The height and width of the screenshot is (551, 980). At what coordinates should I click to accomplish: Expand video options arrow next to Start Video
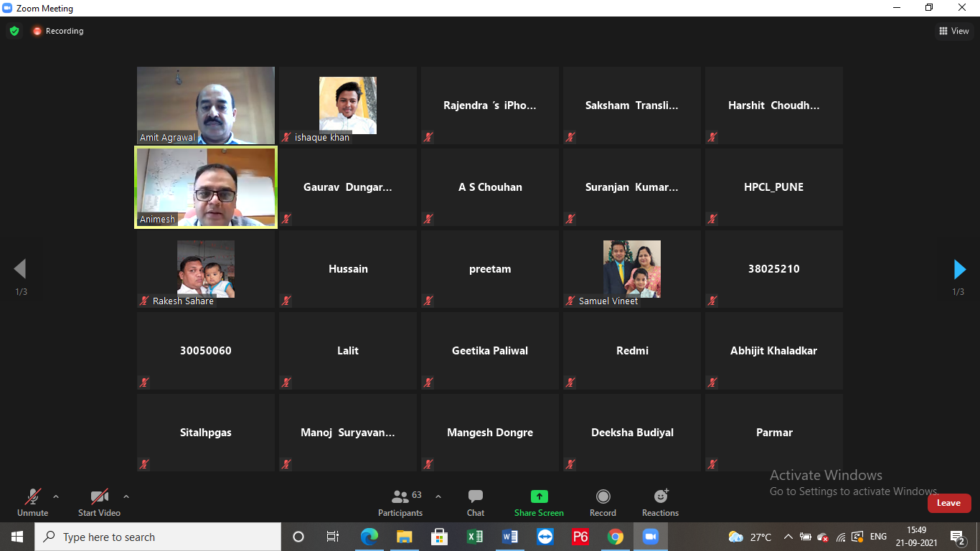[126, 496]
